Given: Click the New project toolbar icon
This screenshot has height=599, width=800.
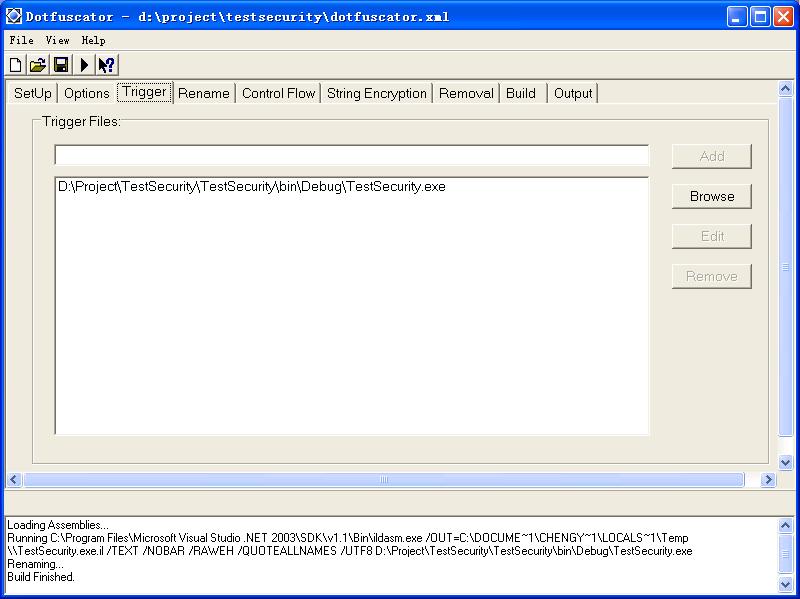Looking at the screenshot, I should point(15,65).
